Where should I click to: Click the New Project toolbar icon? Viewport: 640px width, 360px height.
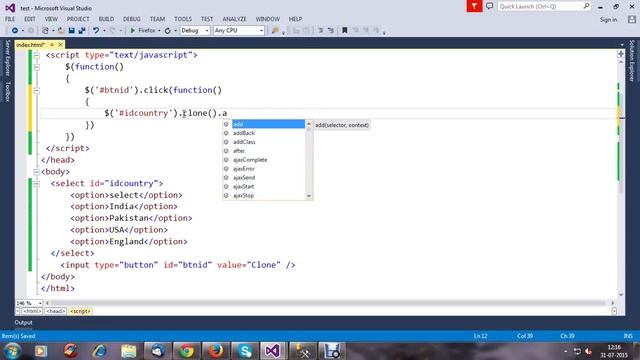click(45, 31)
